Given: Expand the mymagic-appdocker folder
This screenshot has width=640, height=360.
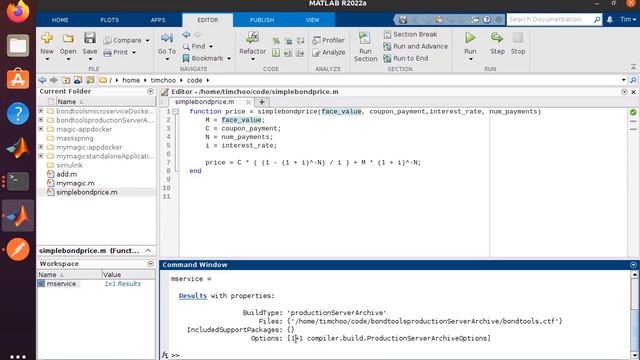Looking at the screenshot, I should click(41, 147).
